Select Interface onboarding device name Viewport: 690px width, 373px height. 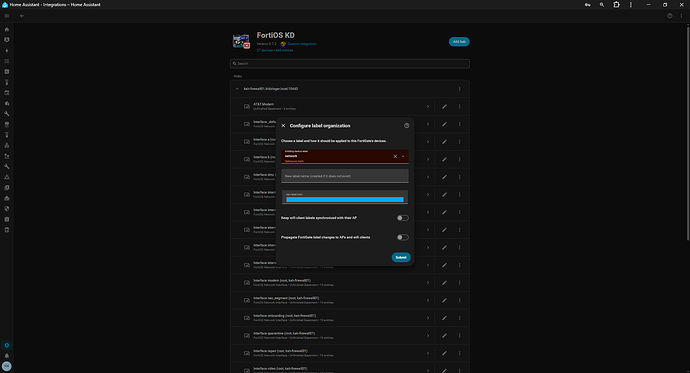coord(284,316)
